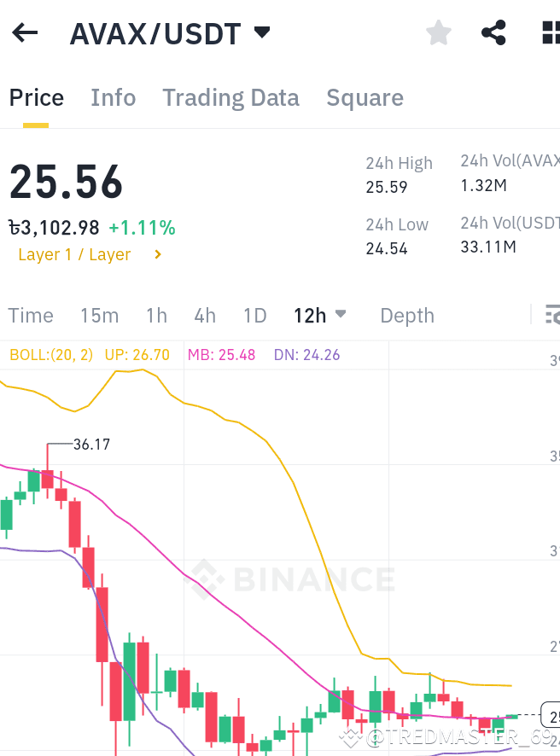Screen dimensions: 560x756
Task: Toggle the MB: 25.48 middle band
Action: click(x=221, y=354)
